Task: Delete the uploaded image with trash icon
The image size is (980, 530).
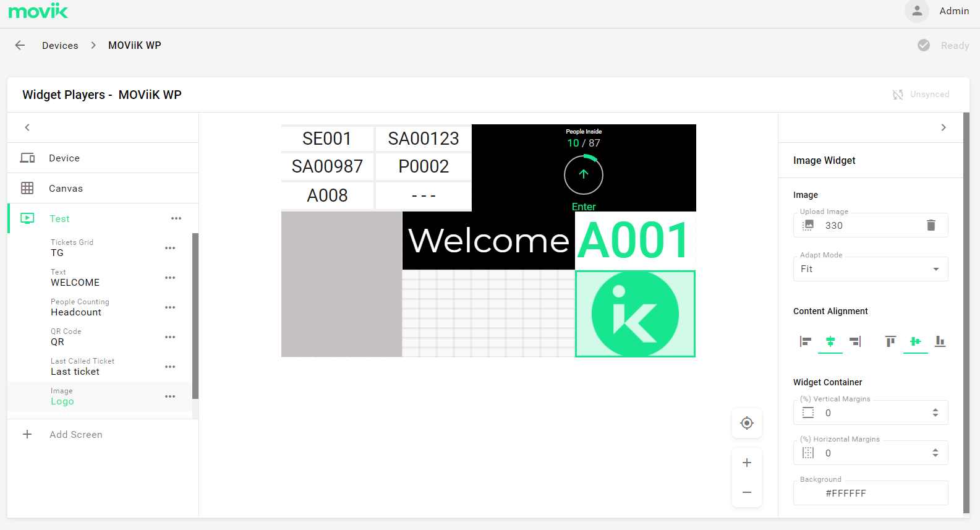Action: point(931,225)
